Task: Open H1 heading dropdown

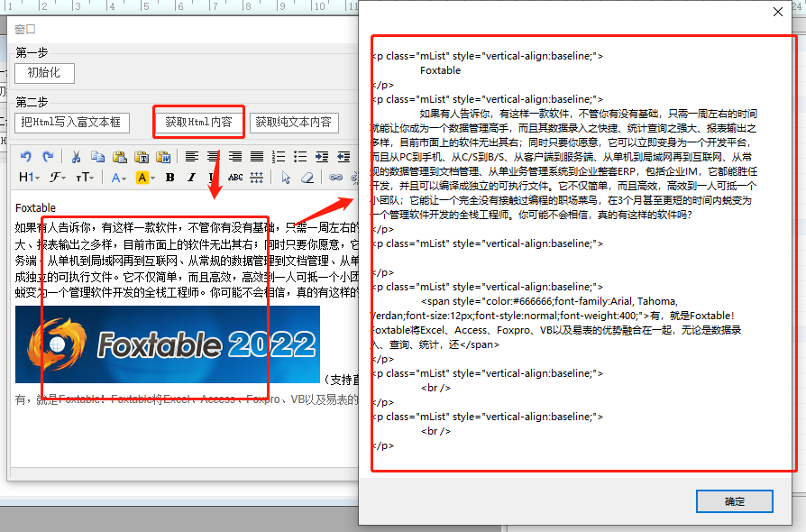Action: 29,178
